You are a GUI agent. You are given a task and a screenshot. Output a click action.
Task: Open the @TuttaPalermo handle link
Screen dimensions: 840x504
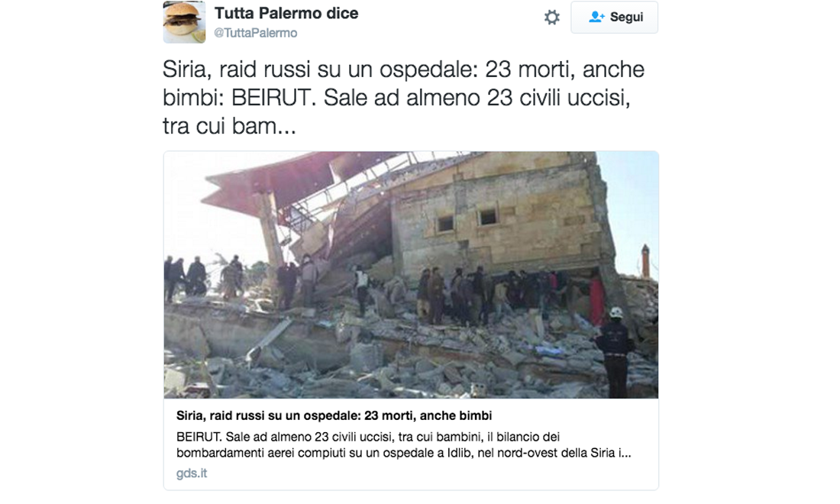256,33
